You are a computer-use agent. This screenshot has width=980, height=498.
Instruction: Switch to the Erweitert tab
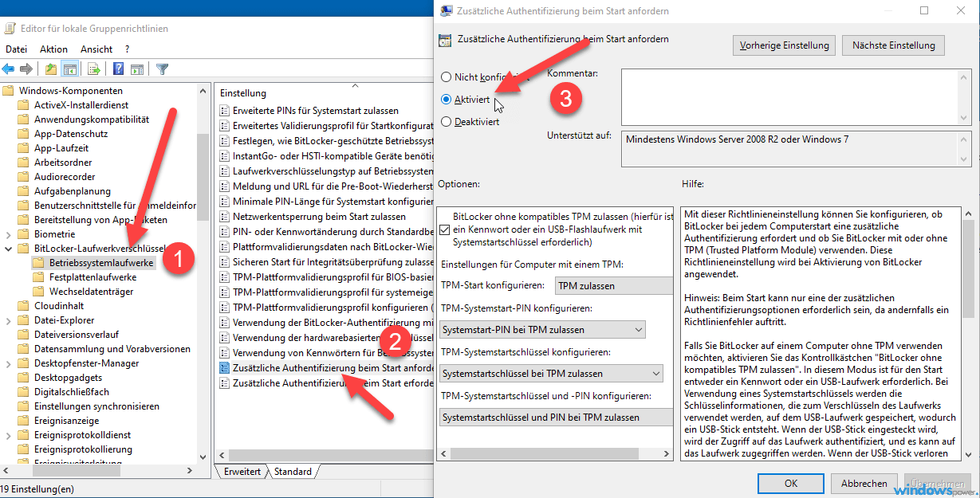[x=242, y=472]
